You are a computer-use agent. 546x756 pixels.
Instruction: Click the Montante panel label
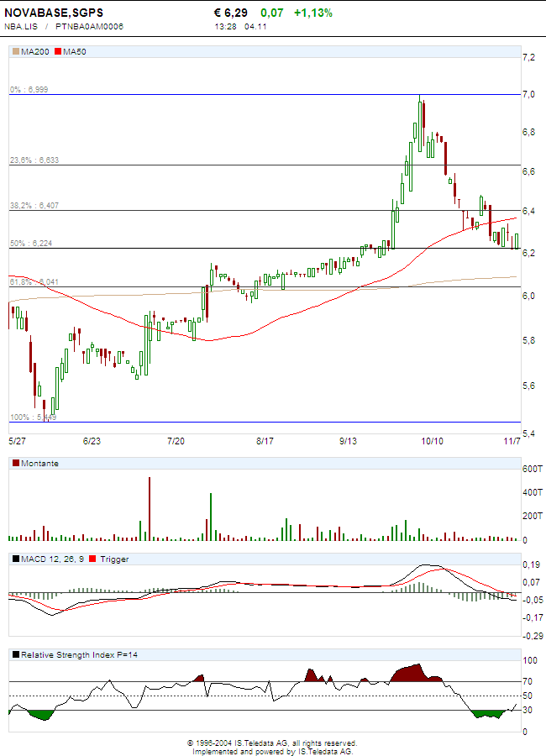[39, 464]
